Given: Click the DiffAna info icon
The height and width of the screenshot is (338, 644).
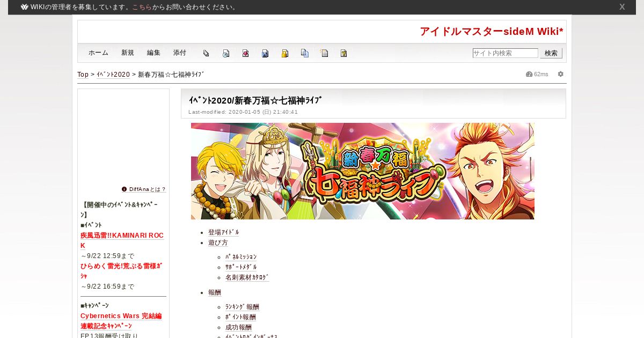Looking at the screenshot, I should point(124,189).
